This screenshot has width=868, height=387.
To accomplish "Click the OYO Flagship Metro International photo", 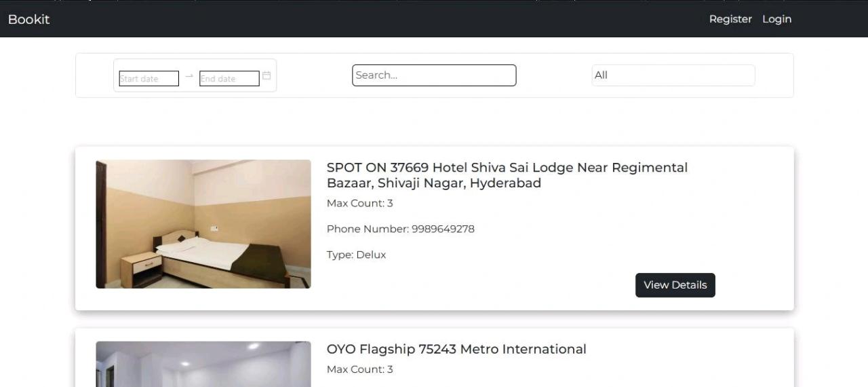I will 203,364.
